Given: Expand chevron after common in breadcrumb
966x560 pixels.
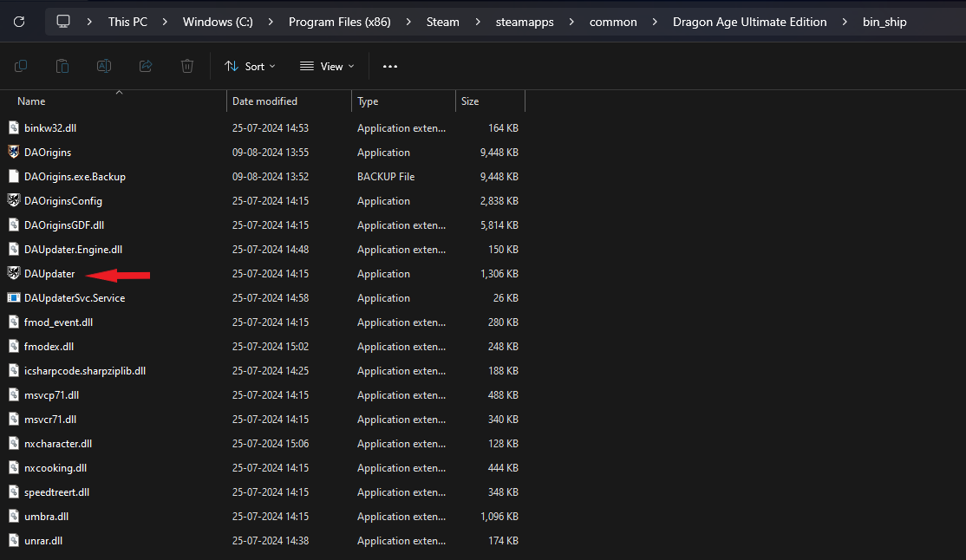Looking at the screenshot, I should click(x=655, y=23).
